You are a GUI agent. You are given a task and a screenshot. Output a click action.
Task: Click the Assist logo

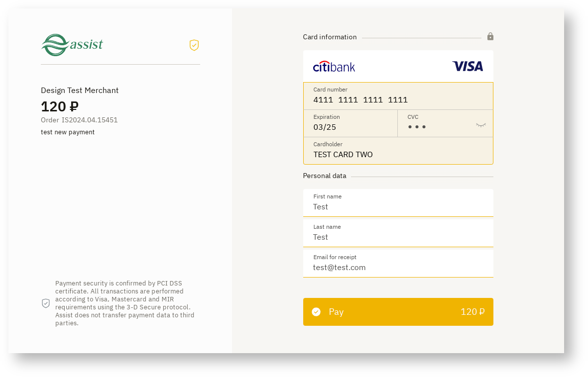pyautogui.click(x=72, y=45)
